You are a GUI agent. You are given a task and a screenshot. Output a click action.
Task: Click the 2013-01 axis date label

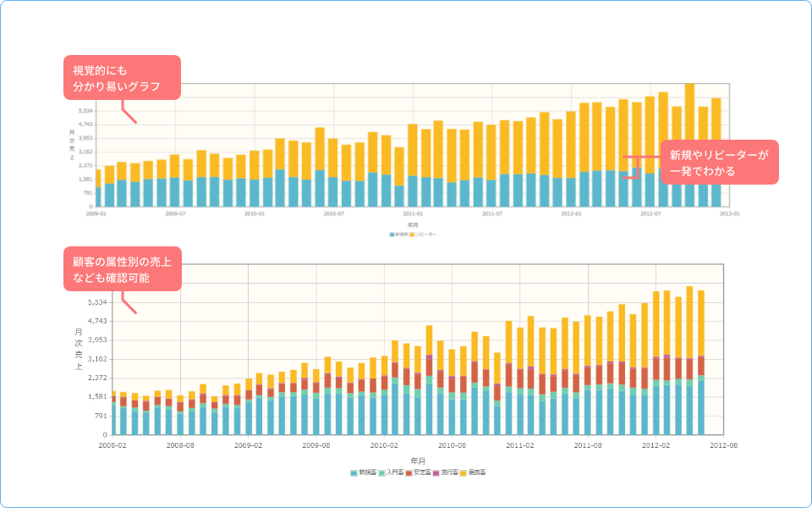730,213
